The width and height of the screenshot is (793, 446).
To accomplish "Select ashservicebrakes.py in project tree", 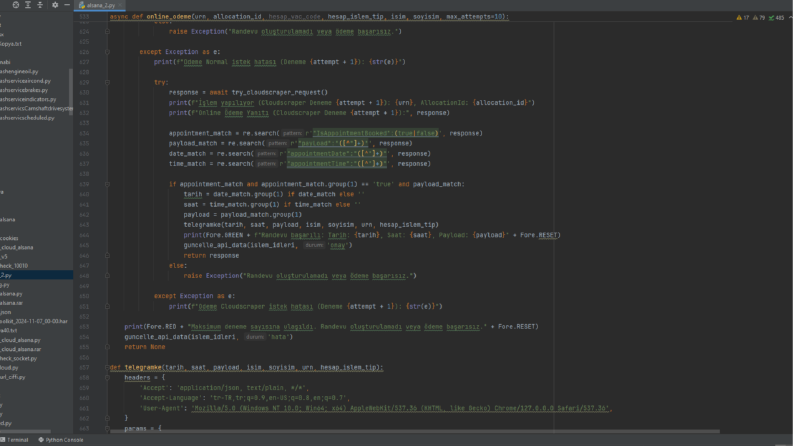I will 24,90.
